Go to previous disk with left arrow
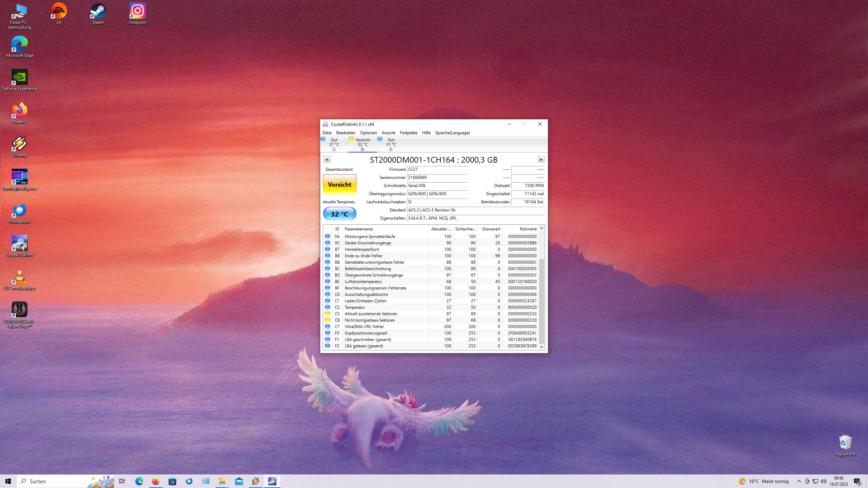This screenshot has width=868, height=488. pos(327,159)
